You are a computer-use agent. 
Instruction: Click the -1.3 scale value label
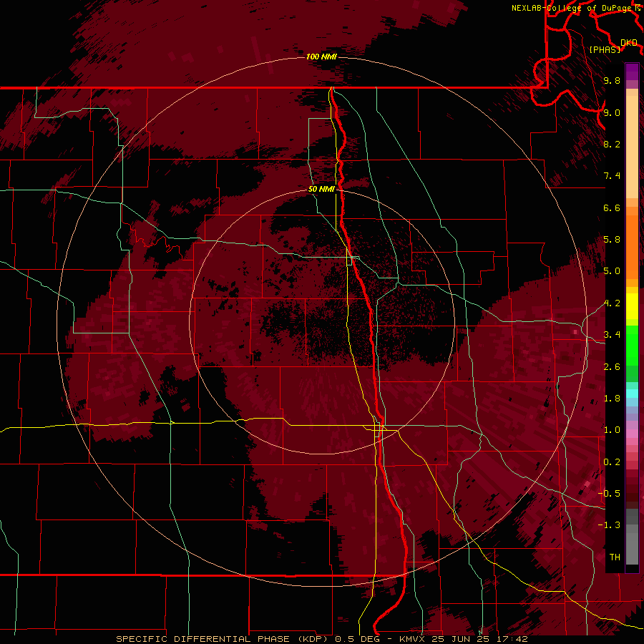[x=609, y=525]
